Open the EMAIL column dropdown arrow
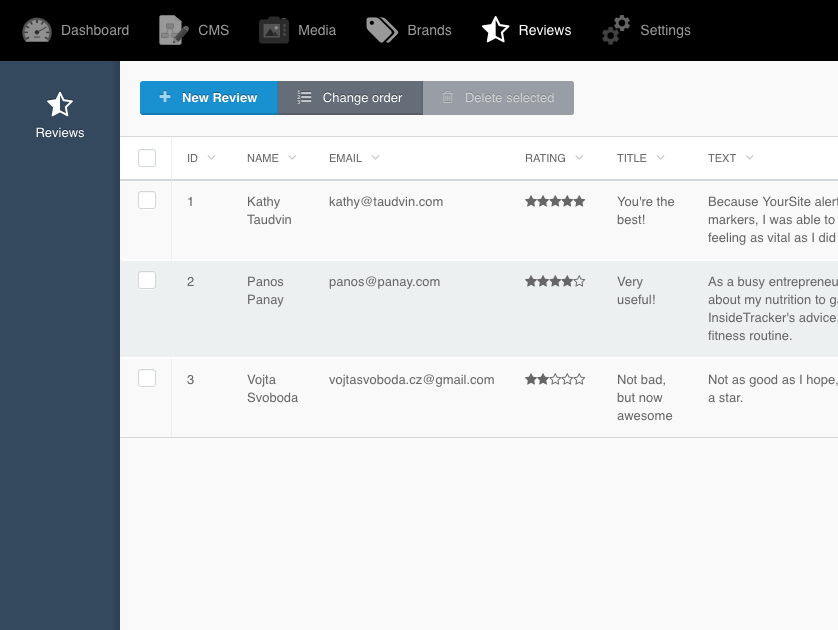838x630 pixels. tap(376, 158)
